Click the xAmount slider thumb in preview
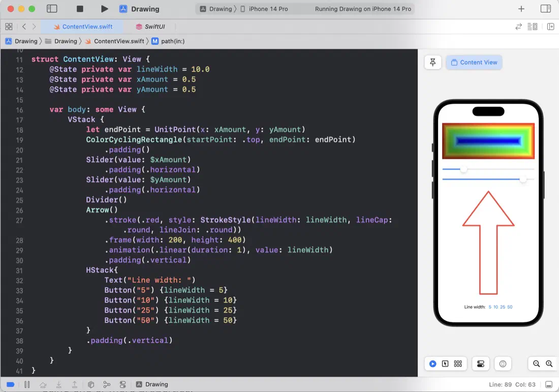The image size is (559, 392). pyautogui.click(x=463, y=169)
